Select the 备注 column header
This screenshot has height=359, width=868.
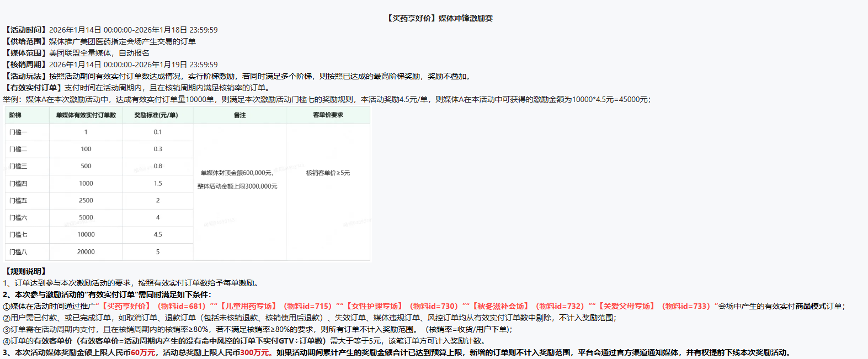tap(239, 115)
